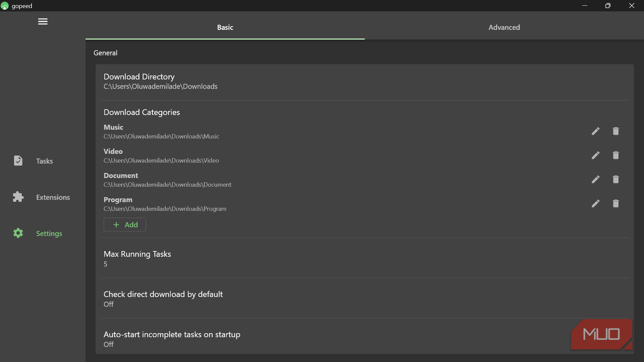The width and height of the screenshot is (644, 362).
Task: Click the Music category name
Action: [113, 127]
